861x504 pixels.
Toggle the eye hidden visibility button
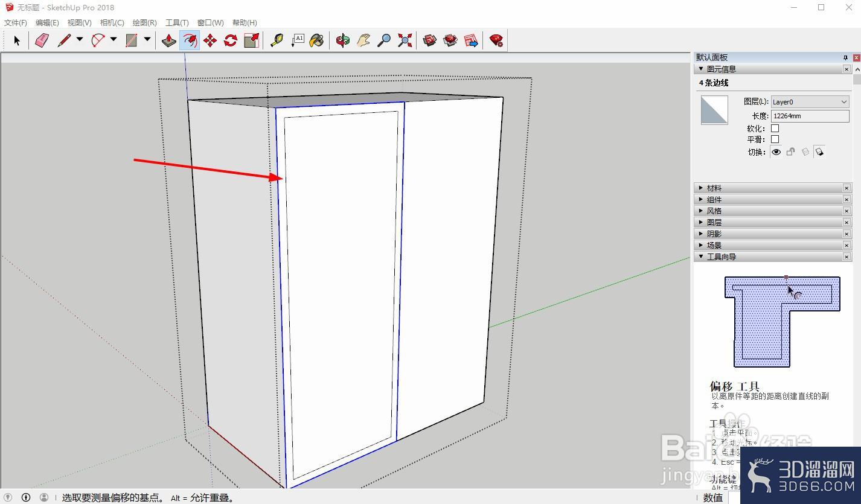click(776, 152)
